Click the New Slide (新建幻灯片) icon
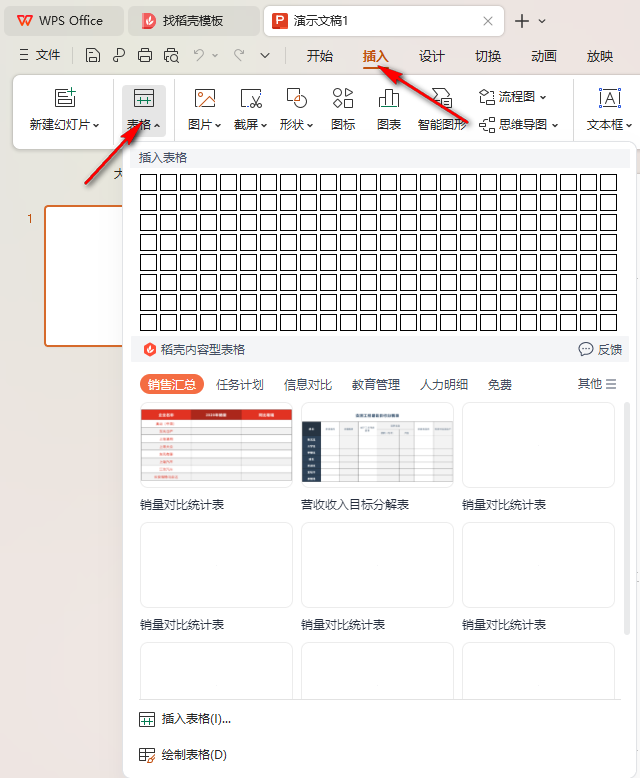The height and width of the screenshot is (778, 640). coord(65,98)
